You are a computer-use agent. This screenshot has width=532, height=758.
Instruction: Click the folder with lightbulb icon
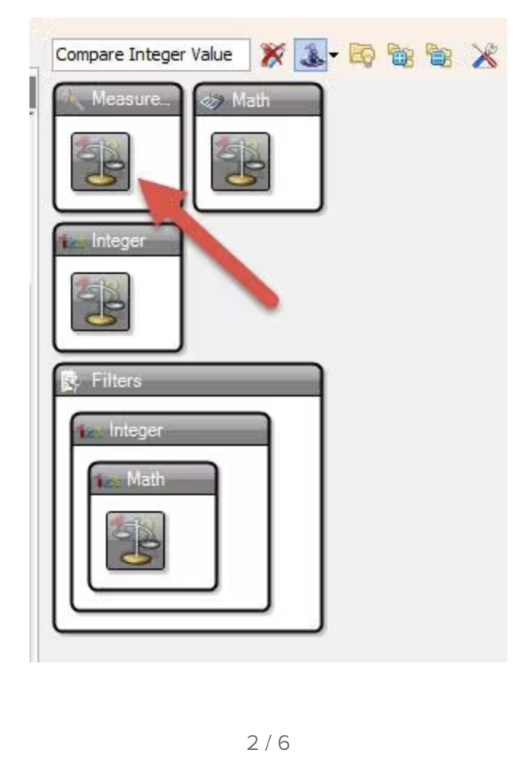[x=362, y=55]
